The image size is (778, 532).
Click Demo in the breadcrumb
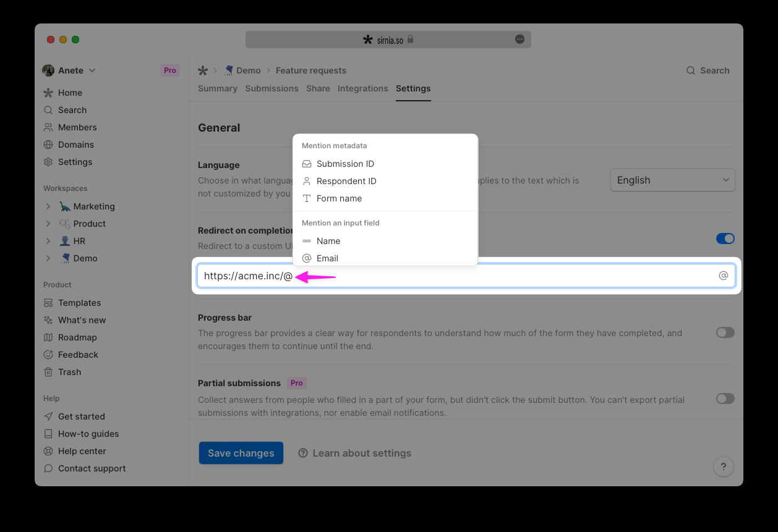(x=242, y=70)
